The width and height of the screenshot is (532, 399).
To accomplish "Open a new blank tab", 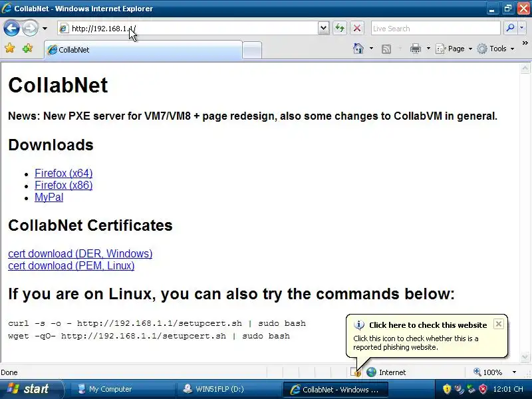I will (x=252, y=51).
